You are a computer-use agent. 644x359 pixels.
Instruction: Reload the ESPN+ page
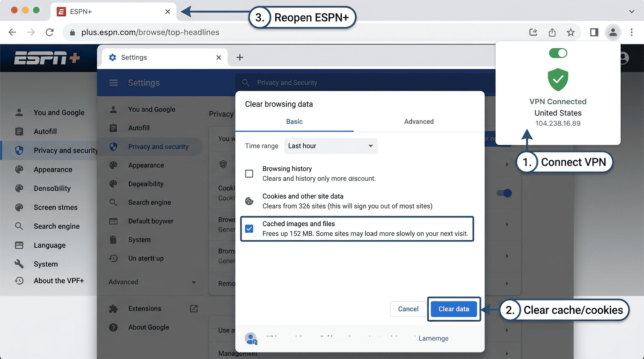point(49,32)
